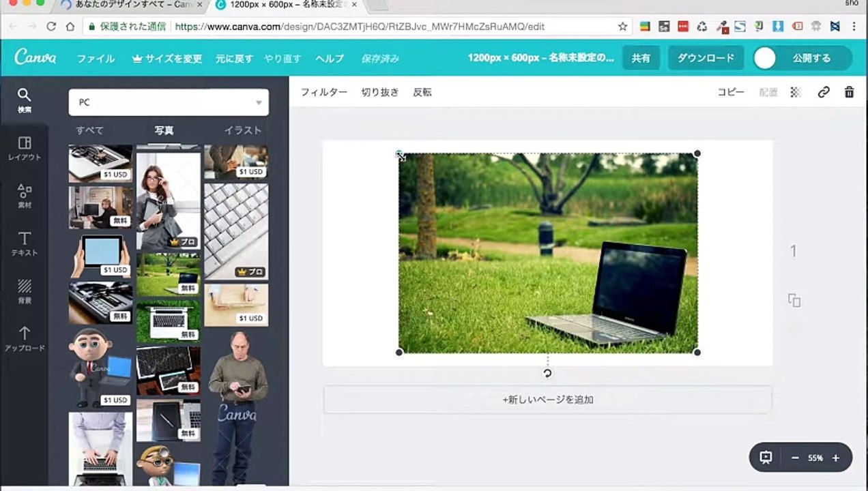Click the Canva logo to go home
Viewport: 868px width, 491px height.
35,57
